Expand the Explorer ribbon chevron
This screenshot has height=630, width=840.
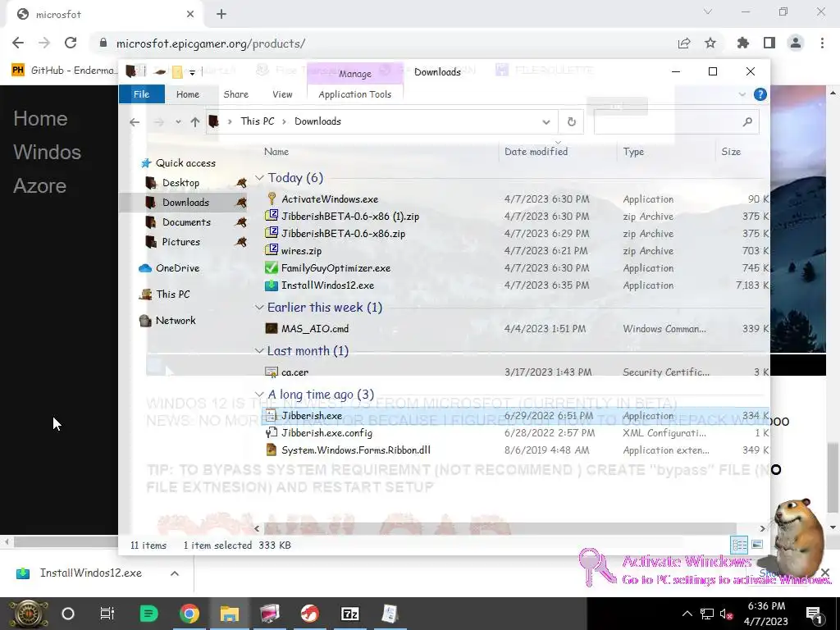[x=742, y=94]
